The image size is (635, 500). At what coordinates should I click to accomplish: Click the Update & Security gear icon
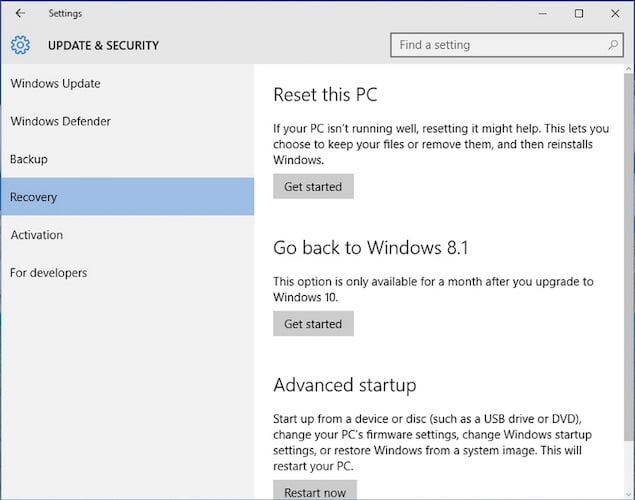[21, 45]
